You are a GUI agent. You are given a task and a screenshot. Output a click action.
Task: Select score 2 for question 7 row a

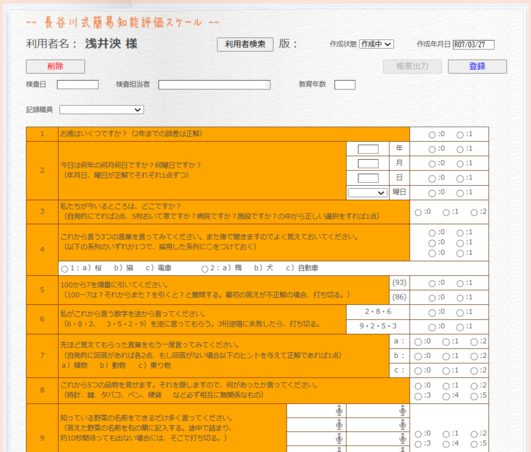[474, 342]
